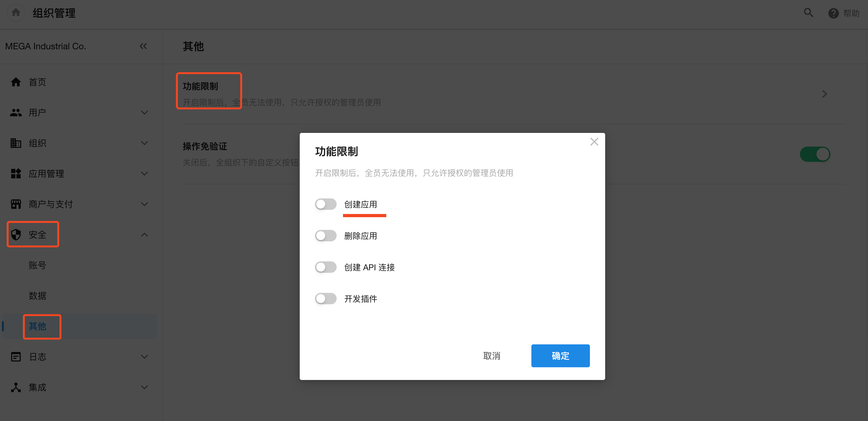868x421 pixels.
Task: Click the 功能限制 dialog heading
Action: click(336, 151)
